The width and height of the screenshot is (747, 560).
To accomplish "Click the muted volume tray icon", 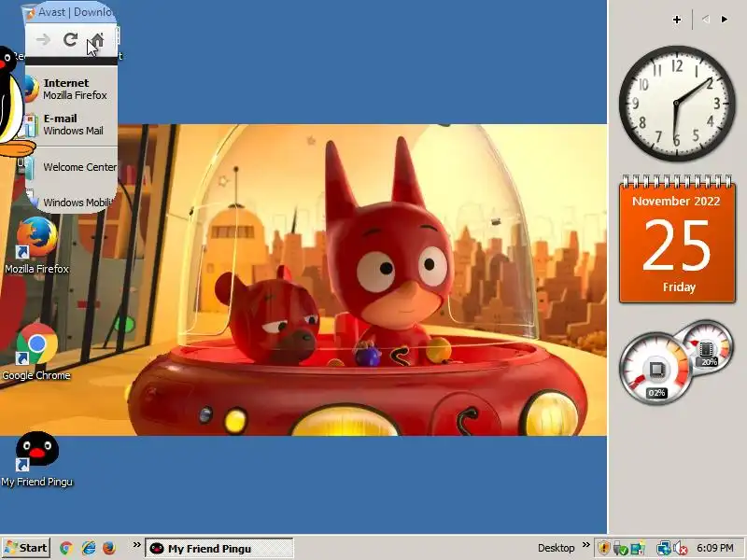I will coord(680,548).
